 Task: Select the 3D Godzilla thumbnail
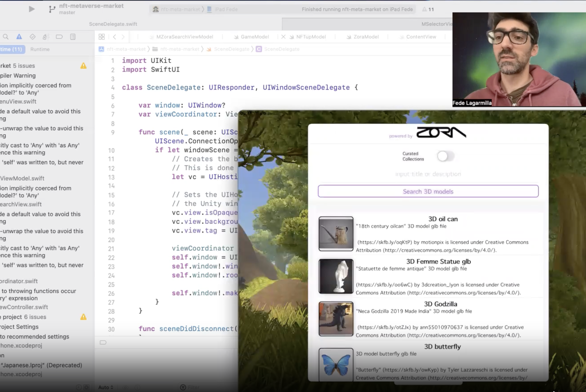click(x=336, y=319)
